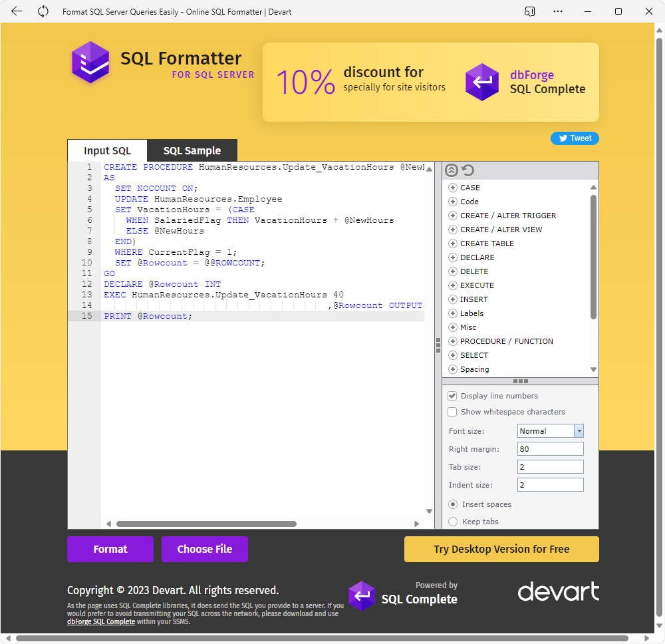Click Try Desktop Version for Free
The height and width of the screenshot is (644, 665).
tap(501, 550)
